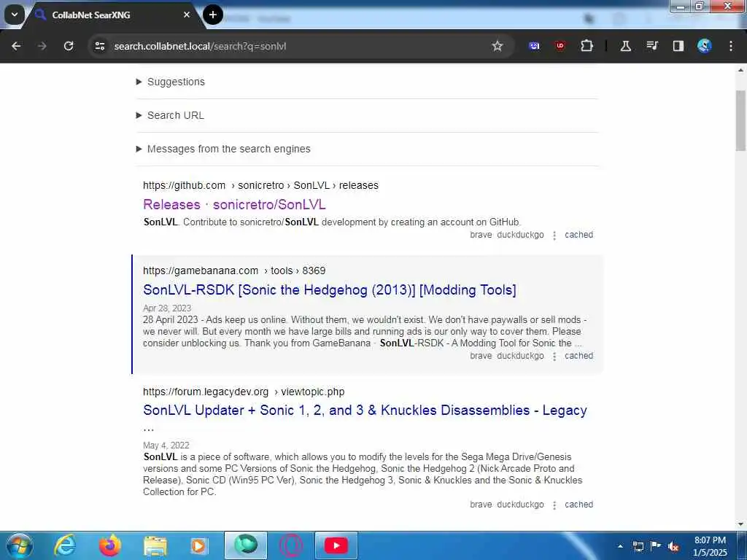Open the media control playlist icon
The width and height of the screenshot is (747, 560).
tap(651, 46)
